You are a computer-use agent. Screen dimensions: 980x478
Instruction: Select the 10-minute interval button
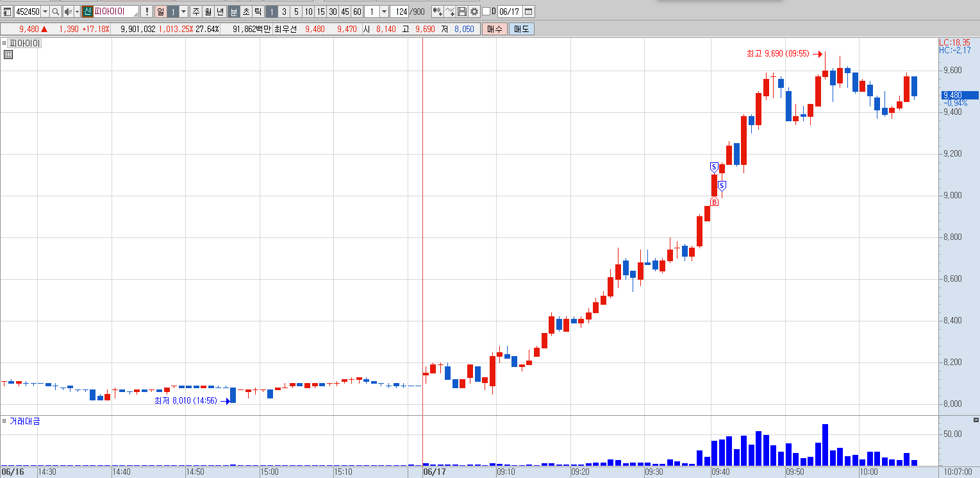point(308,12)
